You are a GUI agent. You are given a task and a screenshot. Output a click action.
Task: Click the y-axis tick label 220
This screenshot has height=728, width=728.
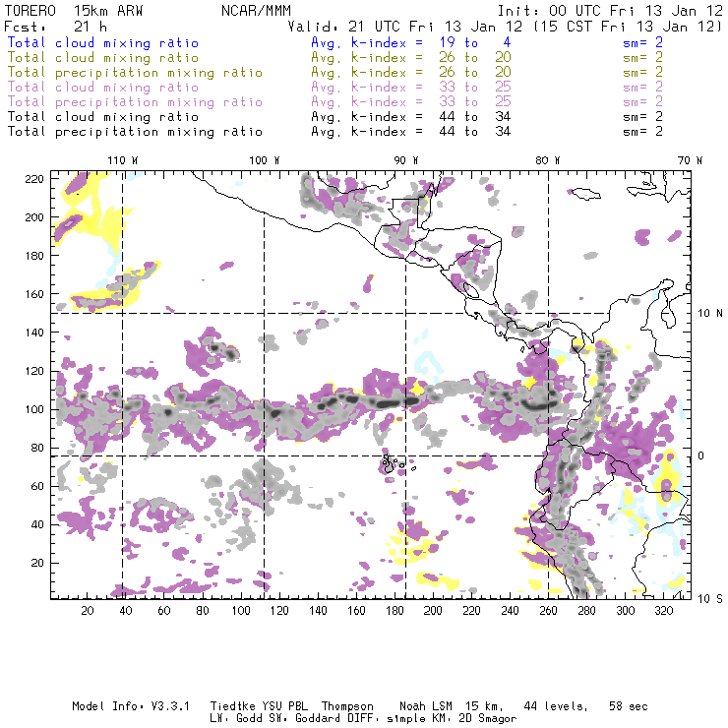[34, 179]
